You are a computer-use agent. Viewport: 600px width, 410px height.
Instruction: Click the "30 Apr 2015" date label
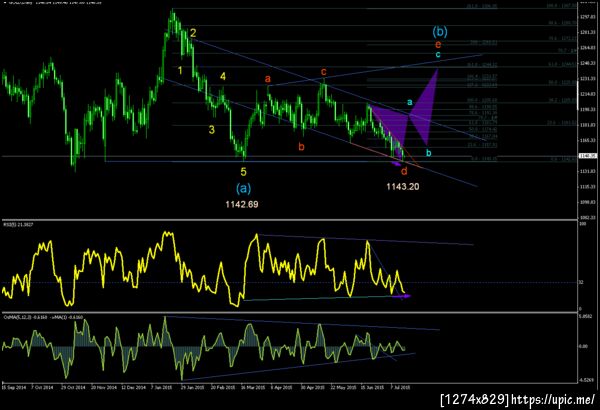coord(313,387)
